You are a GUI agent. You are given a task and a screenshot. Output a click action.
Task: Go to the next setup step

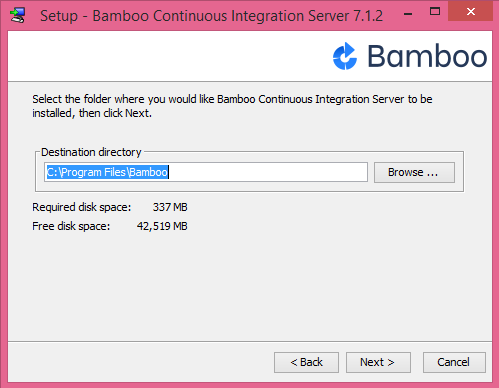[378, 362]
